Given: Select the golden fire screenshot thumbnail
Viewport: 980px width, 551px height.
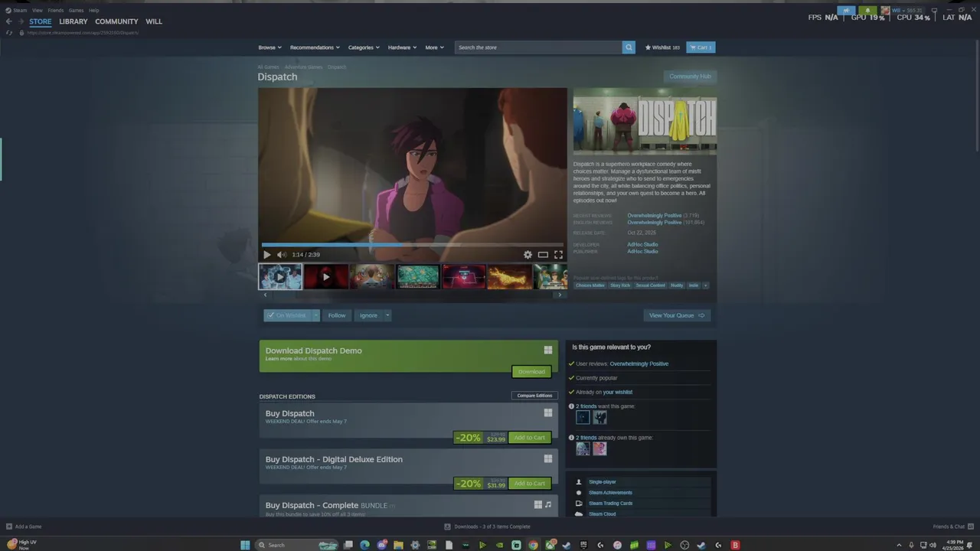Looking at the screenshot, I should click(509, 276).
